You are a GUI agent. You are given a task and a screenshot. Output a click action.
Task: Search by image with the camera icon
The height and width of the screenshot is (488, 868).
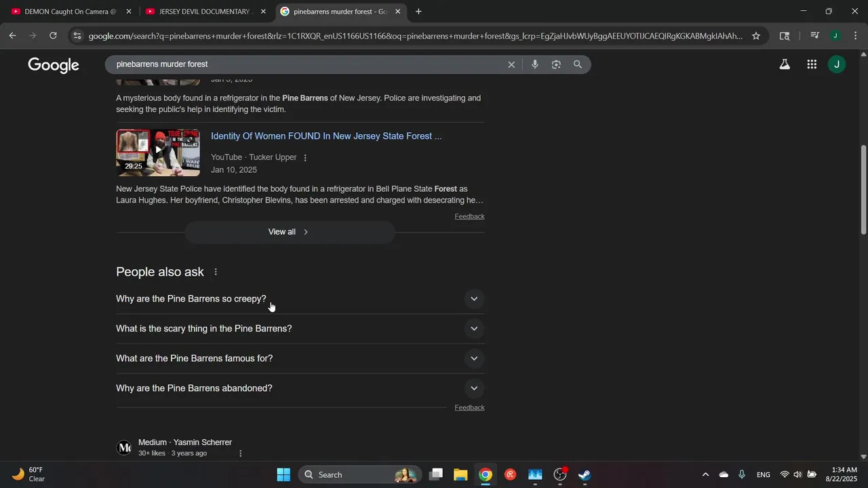(556, 64)
